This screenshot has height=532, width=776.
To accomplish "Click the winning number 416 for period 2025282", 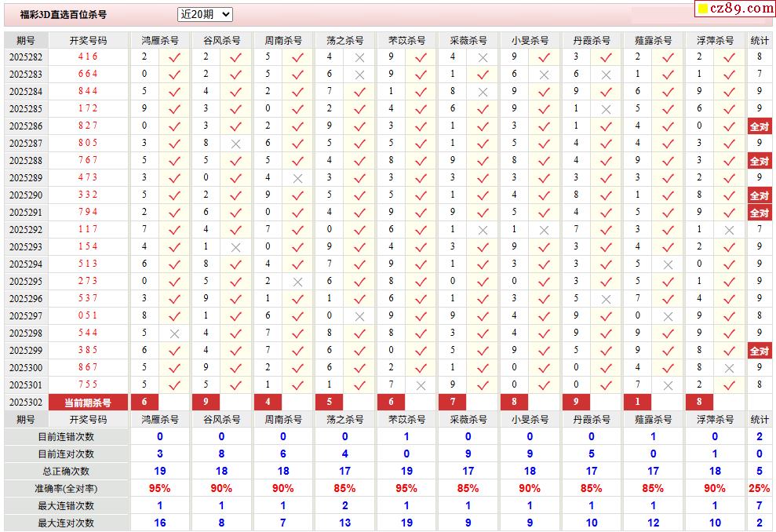I will (x=88, y=57).
